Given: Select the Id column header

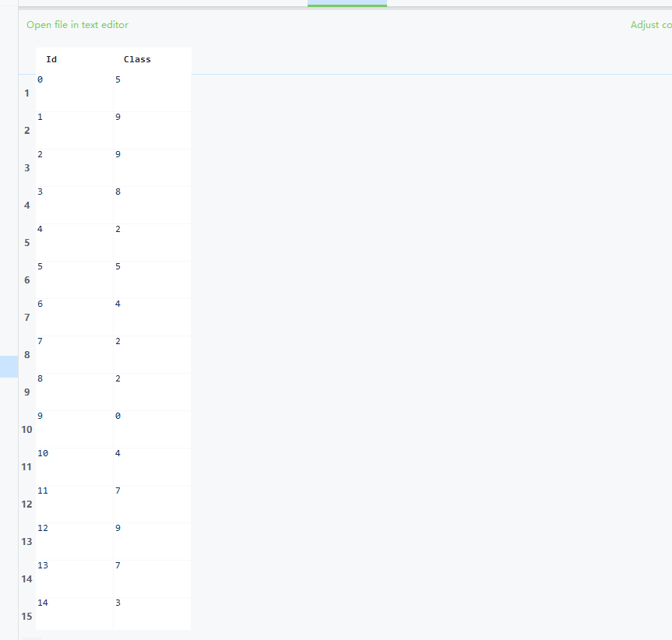Looking at the screenshot, I should [51, 59].
